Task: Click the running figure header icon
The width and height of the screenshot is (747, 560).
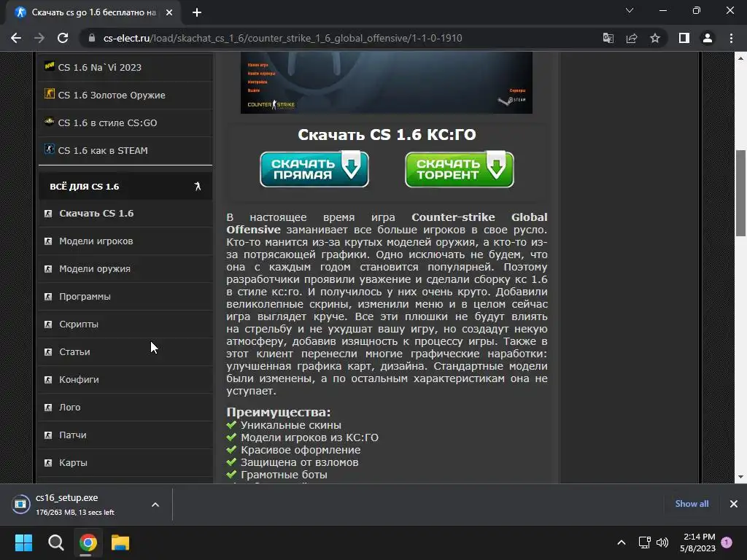Action: click(198, 186)
